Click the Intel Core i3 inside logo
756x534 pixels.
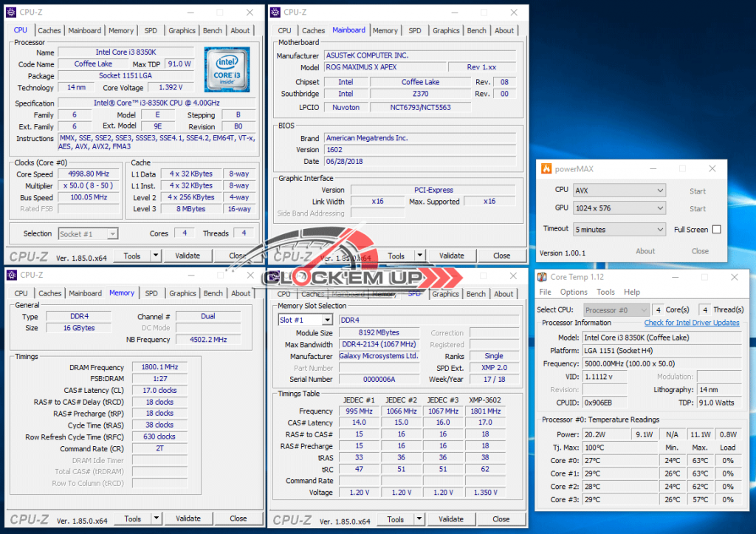coord(227,69)
